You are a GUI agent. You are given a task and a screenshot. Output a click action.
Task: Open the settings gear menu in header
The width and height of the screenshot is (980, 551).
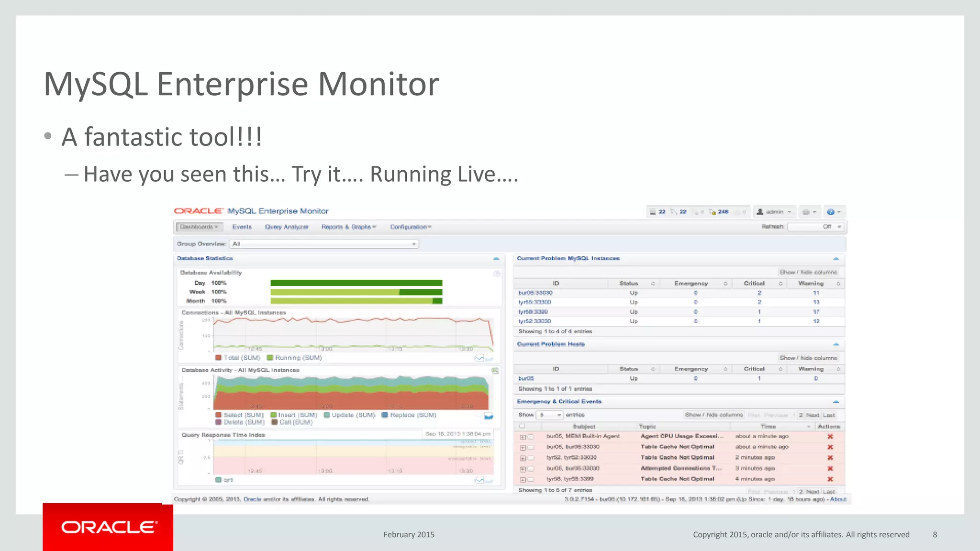point(809,212)
